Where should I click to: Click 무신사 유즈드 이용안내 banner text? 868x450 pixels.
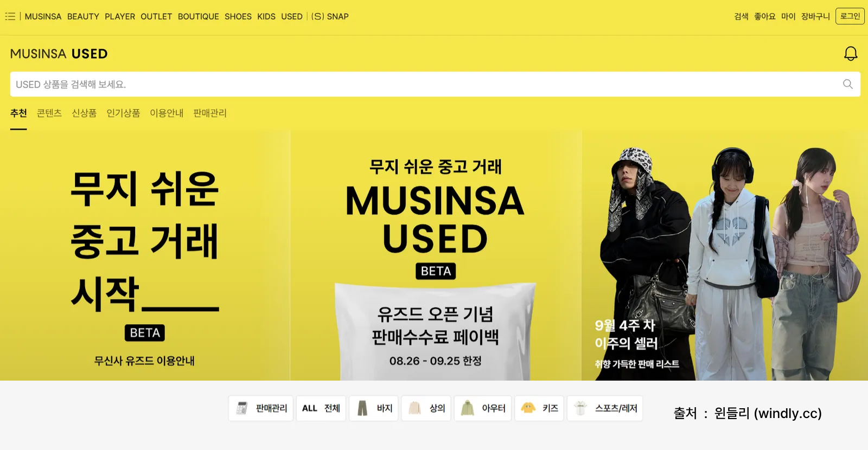point(144,361)
